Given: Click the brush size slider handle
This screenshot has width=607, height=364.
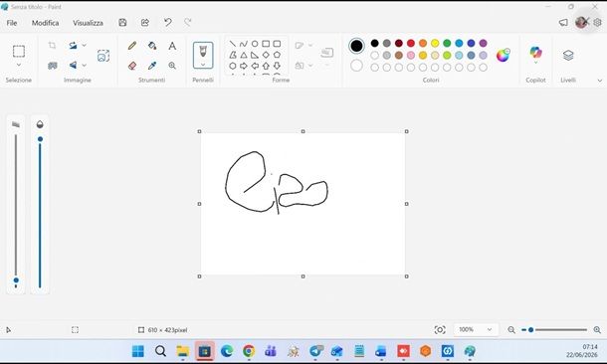Looking at the screenshot, I should [x=16, y=280].
